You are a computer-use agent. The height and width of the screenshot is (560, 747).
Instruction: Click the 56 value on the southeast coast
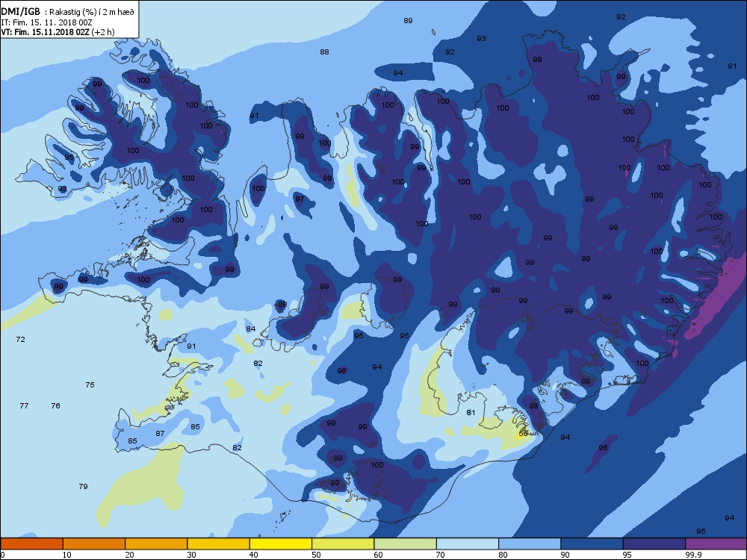coord(523,434)
